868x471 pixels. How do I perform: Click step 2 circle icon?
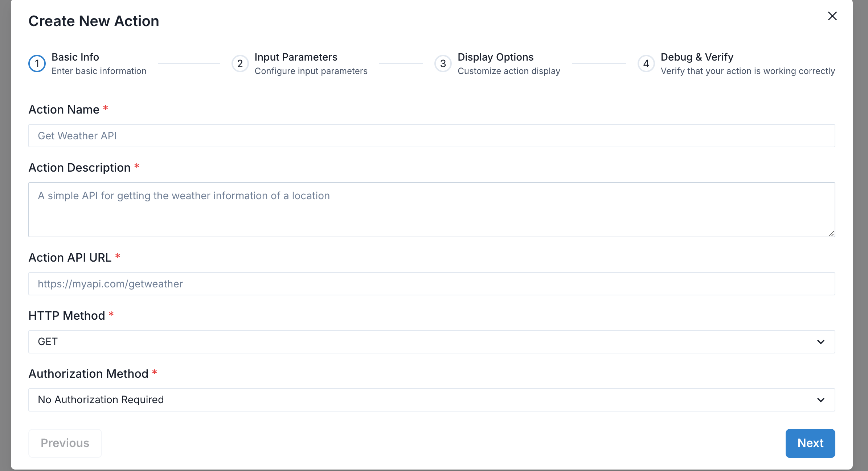240,64
